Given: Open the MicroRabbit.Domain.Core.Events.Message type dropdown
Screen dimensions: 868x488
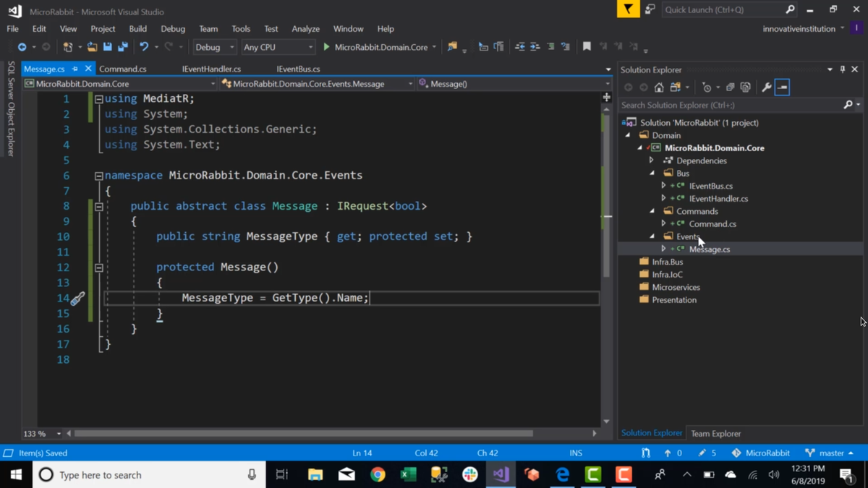Looking at the screenshot, I should click(x=317, y=84).
